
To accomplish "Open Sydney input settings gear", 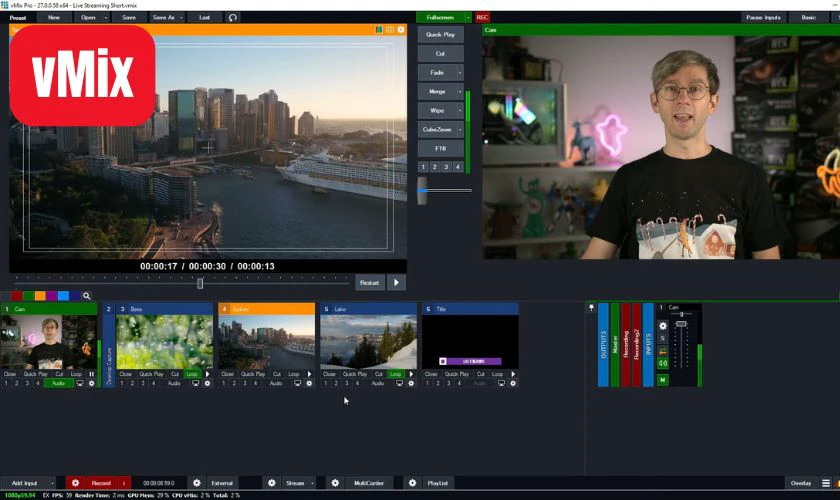I will [x=309, y=383].
